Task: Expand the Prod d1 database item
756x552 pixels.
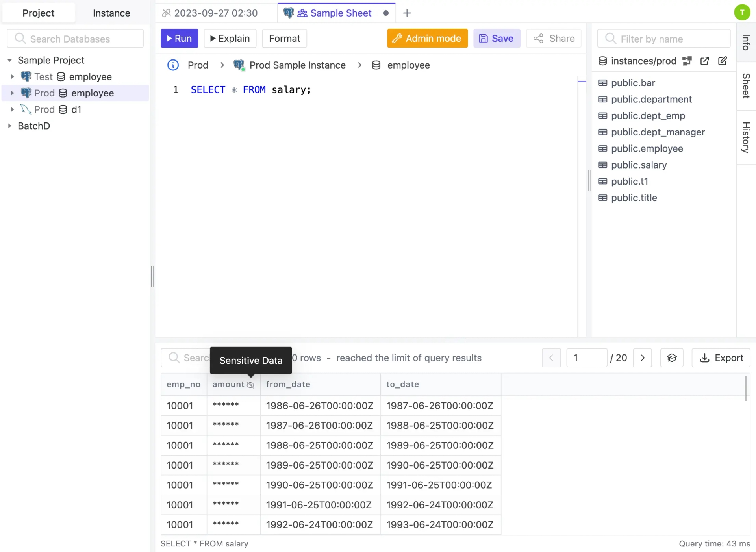Action: click(12, 109)
